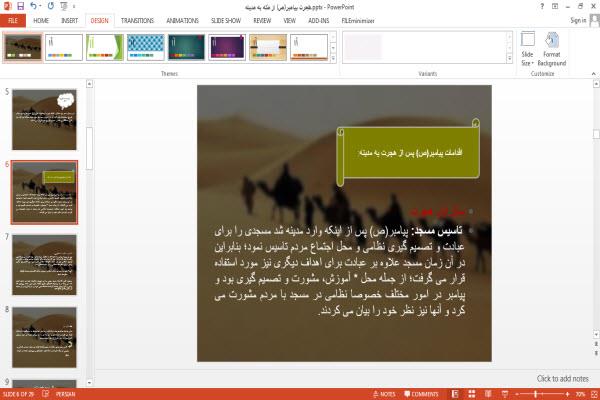The height and width of the screenshot is (400, 600).
Task: Go to next slide using double-arrow button
Action: (x=596, y=353)
